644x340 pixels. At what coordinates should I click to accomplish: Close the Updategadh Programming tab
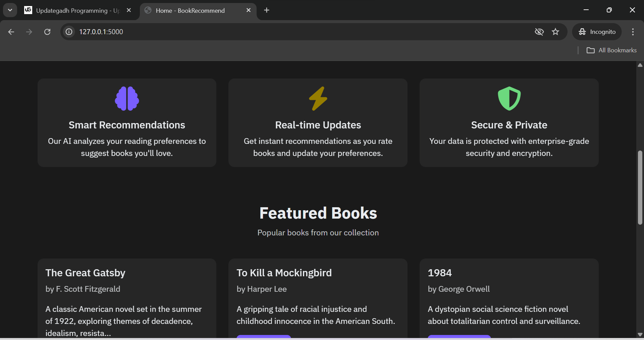(x=129, y=10)
